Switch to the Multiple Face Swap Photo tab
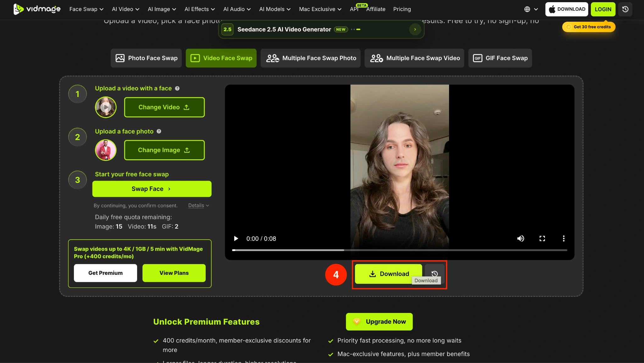This screenshot has height=363, width=644. (x=311, y=58)
